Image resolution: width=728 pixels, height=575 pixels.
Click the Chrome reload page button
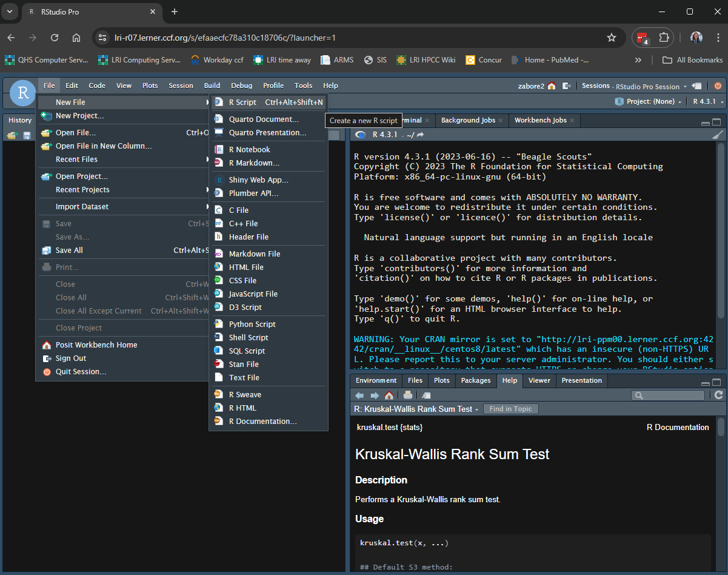[55, 38]
